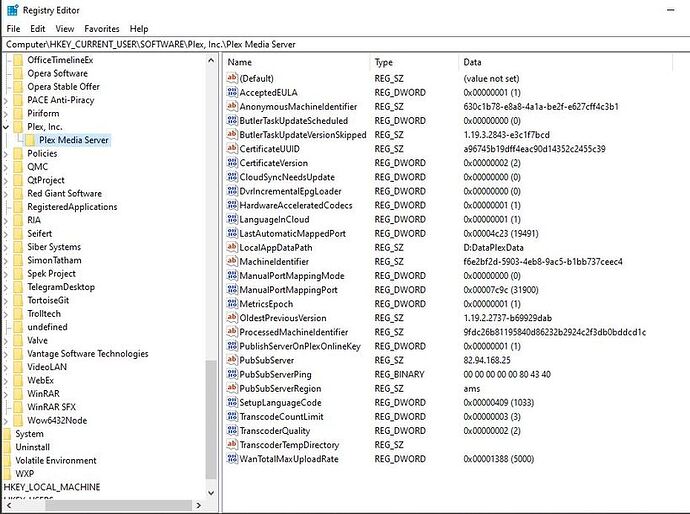Expand the VideoLAN tree node
690x514 pixels.
click(x=6, y=367)
